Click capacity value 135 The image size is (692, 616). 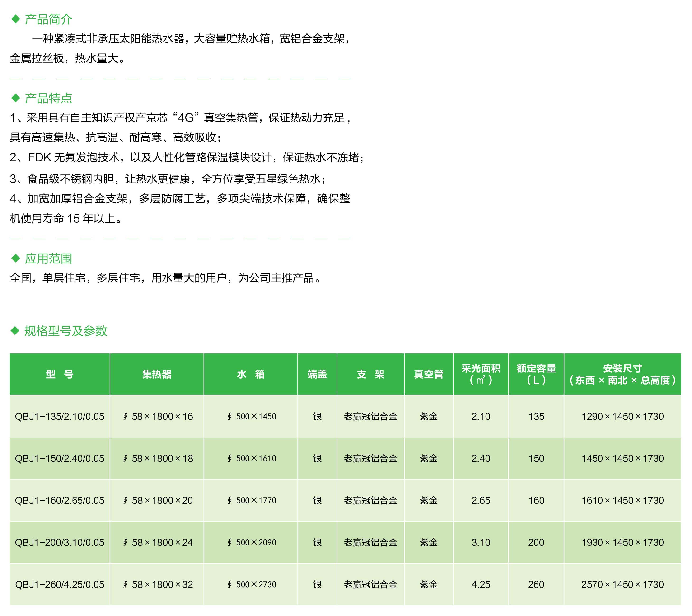click(536, 416)
